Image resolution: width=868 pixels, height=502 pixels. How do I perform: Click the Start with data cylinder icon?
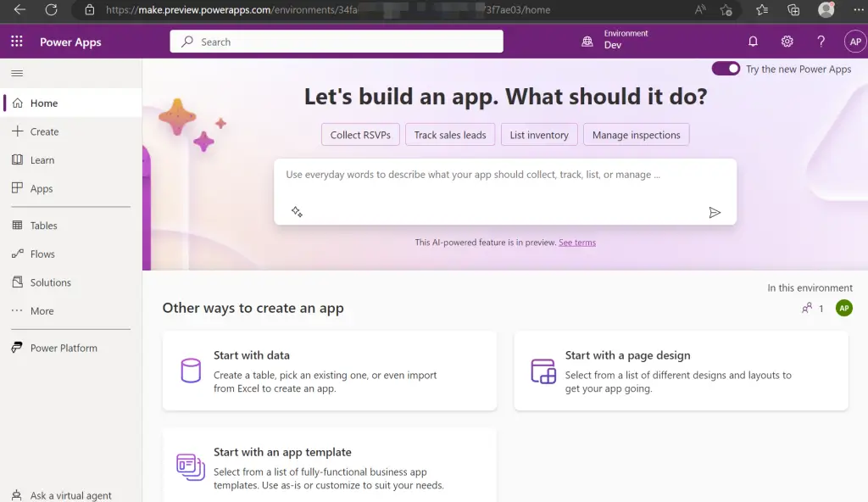click(x=191, y=371)
